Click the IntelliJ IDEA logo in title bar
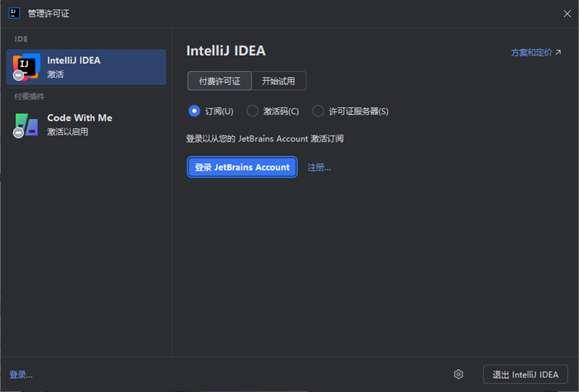This screenshot has height=392, width=579. pyautogui.click(x=14, y=13)
